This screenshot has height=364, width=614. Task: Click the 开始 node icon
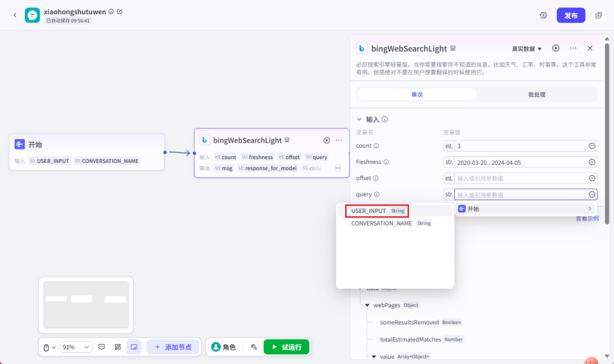[x=19, y=144]
